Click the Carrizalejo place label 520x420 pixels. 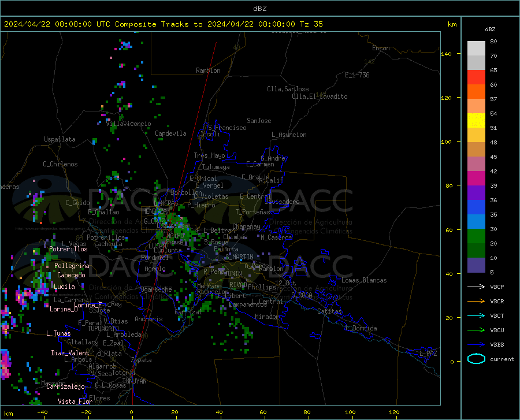[x=65, y=386]
